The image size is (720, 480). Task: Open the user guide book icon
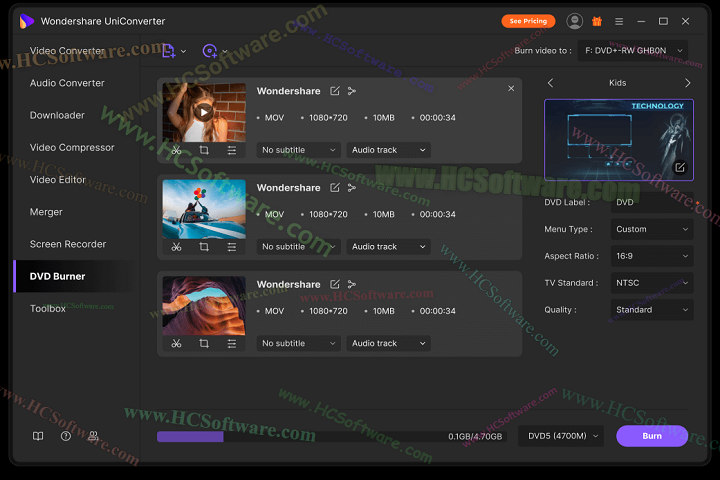tap(38, 436)
